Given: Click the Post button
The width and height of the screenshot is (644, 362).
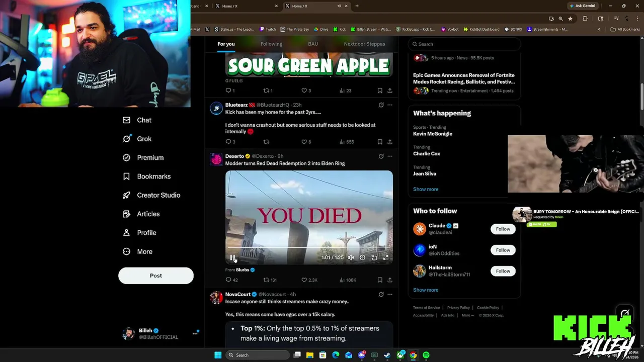Looking at the screenshot, I should point(156,276).
